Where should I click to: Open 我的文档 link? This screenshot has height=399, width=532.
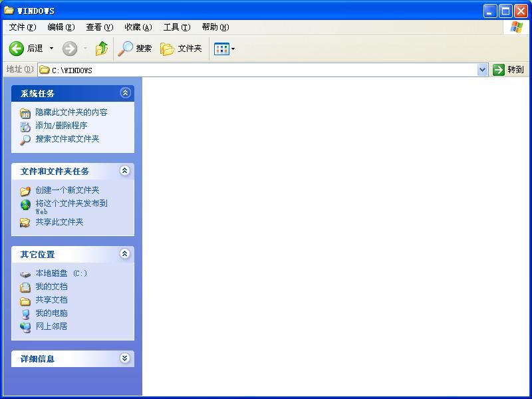tap(52, 287)
